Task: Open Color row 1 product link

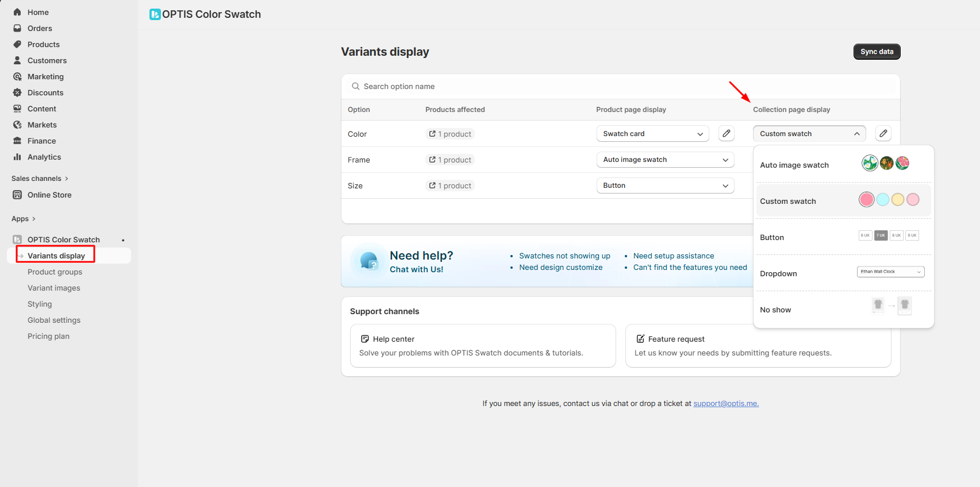Action: [x=450, y=134]
